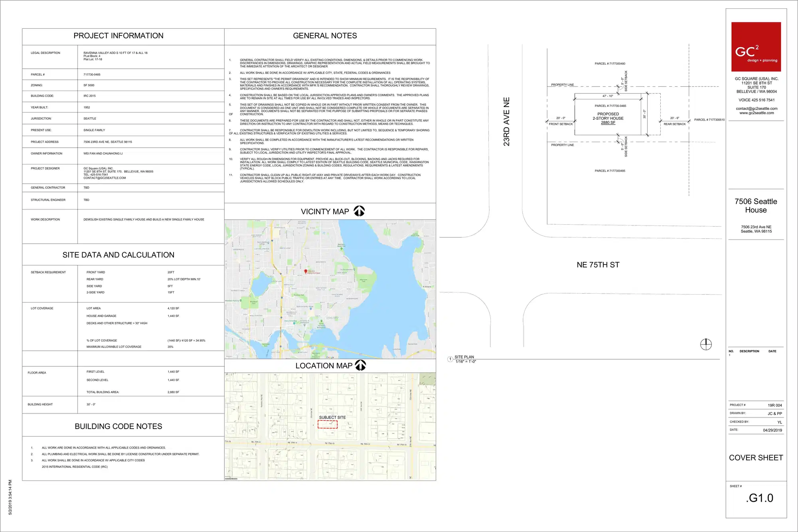Screen dimensions: 798x532
Task: Select total building area 2,880 SF
Action: point(173,392)
